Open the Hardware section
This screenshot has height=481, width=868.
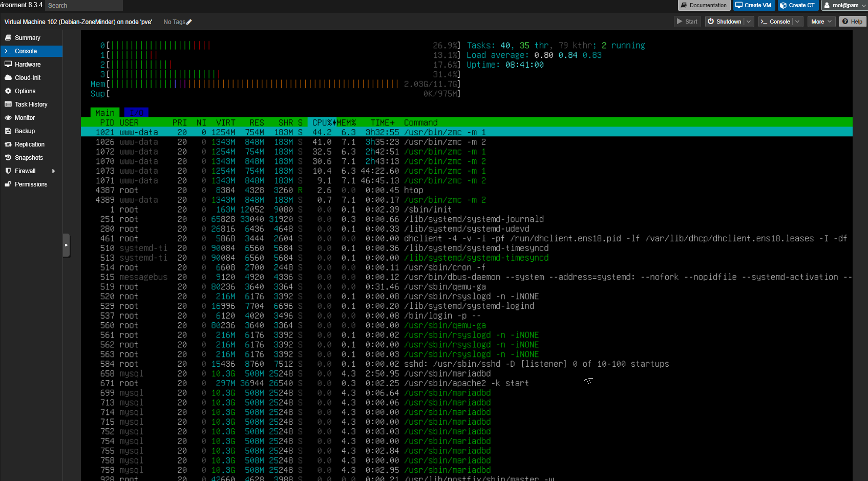pos(31,65)
